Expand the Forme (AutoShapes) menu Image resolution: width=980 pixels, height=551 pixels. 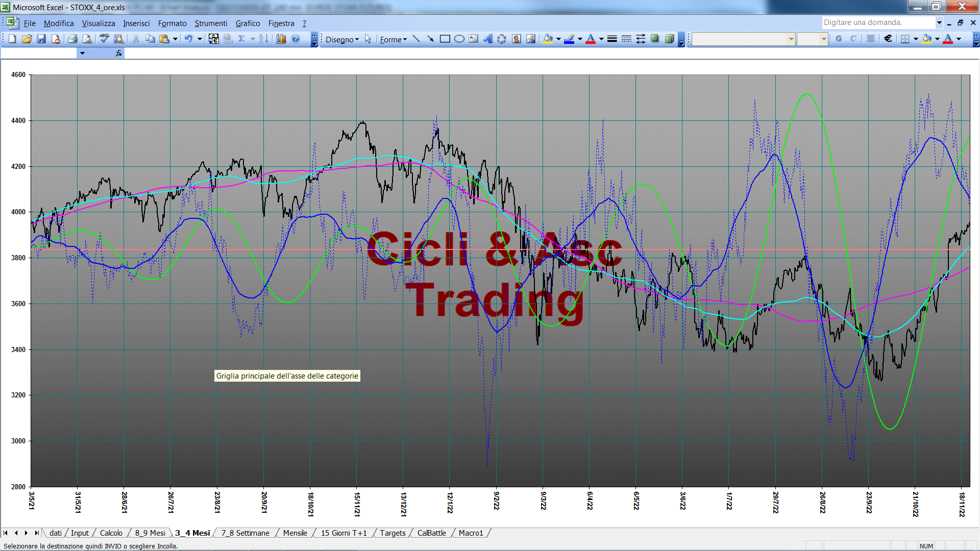pyautogui.click(x=393, y=39)
